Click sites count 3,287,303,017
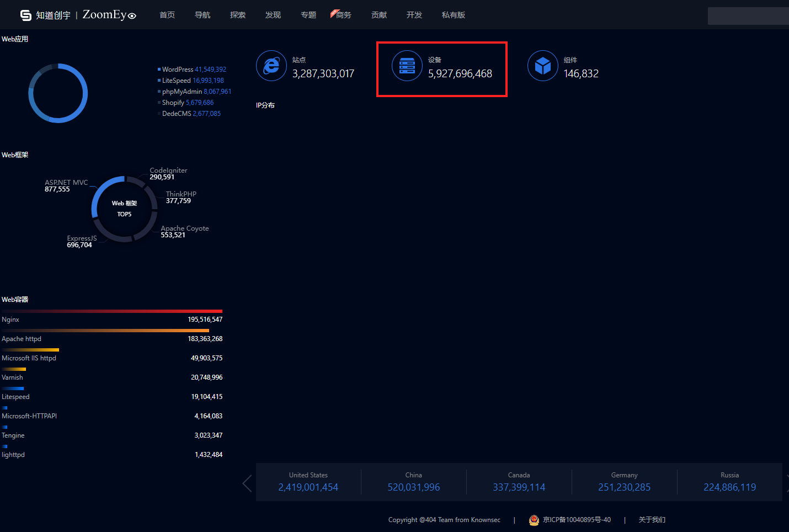The width and height of the screenshot is (789, 532). click(x=323, y=73)
